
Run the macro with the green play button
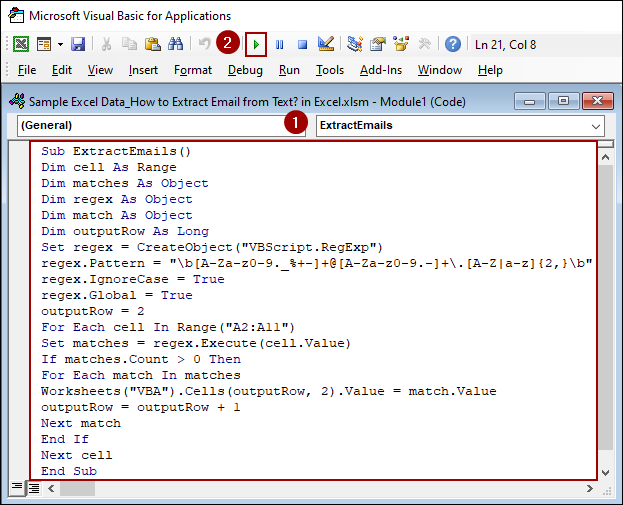point(256,45)
